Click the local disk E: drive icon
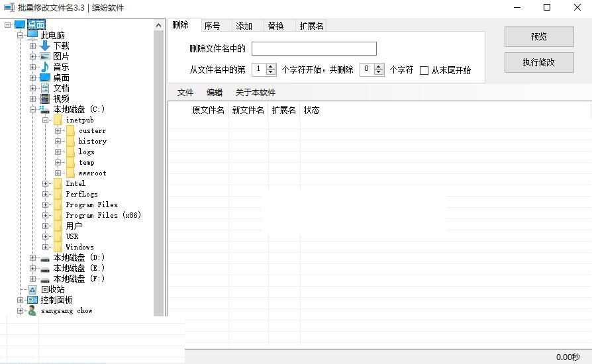Viewport: 592px width, 364px height. (x=45, y=269)
